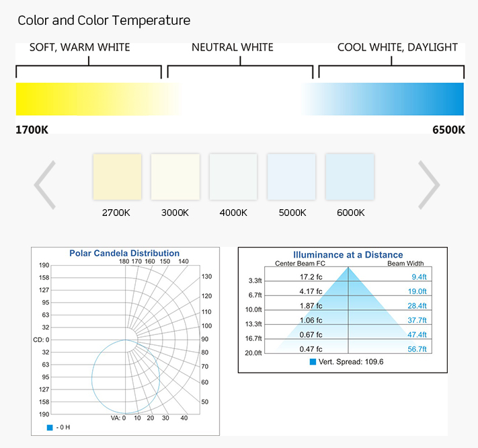Click the blue 0 H legend square
This screenshot has width=478, height=448.
(50, 427)
